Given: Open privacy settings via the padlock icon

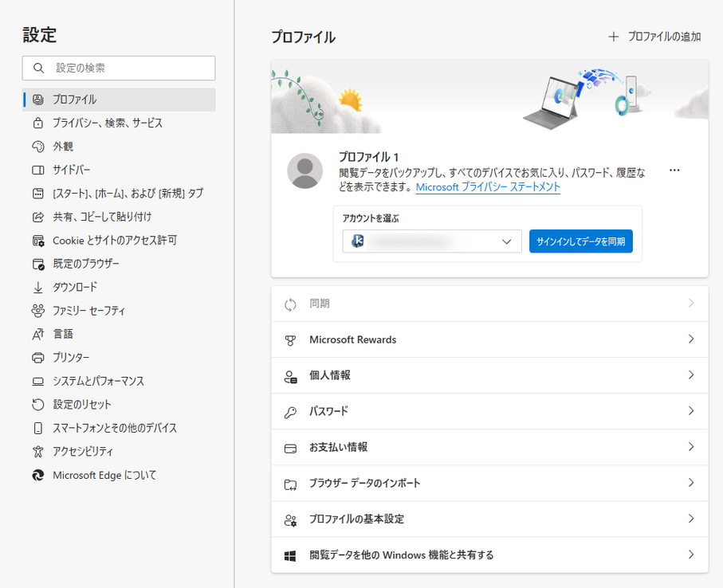Looking at the screenshot, I should [x=37, y=123].
